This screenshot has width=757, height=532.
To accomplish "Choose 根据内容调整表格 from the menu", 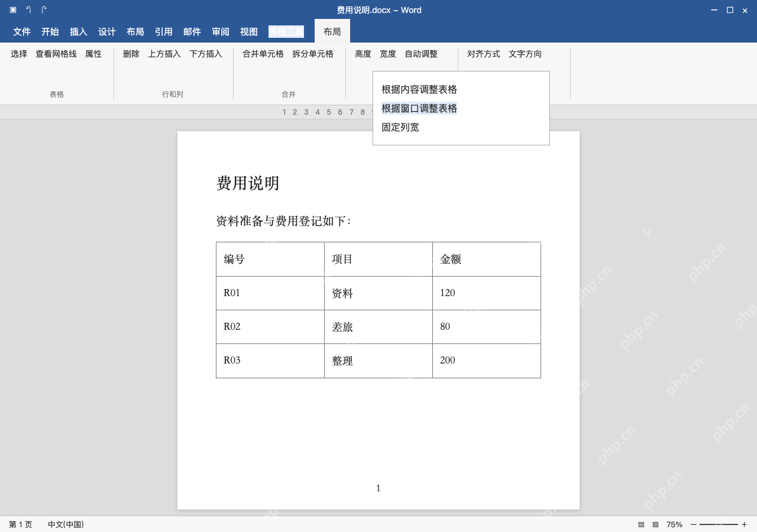I will click(419, 89).
